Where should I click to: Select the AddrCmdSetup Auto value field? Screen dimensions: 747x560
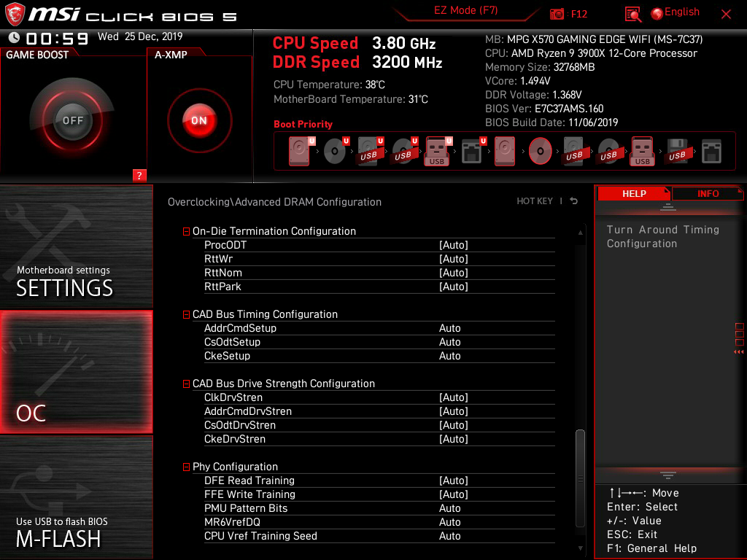pyautogui.click(x=449, y=328)
